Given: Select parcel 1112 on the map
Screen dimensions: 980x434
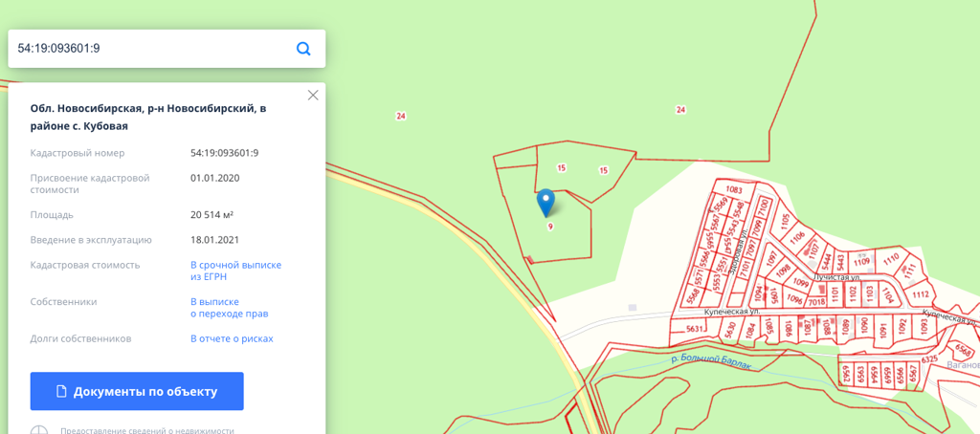Looking at the screenshot, I should click(x=920, y=294).
